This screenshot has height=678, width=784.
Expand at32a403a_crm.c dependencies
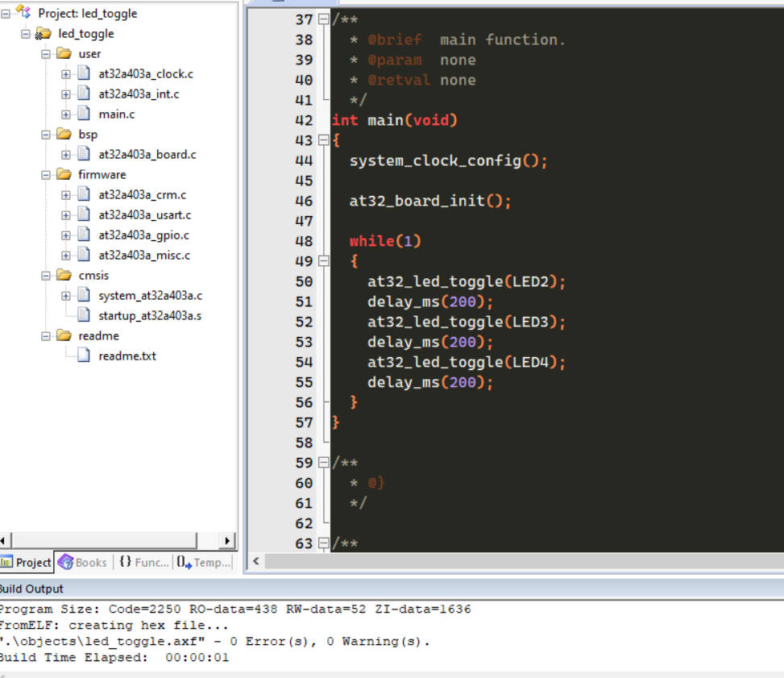65,195
